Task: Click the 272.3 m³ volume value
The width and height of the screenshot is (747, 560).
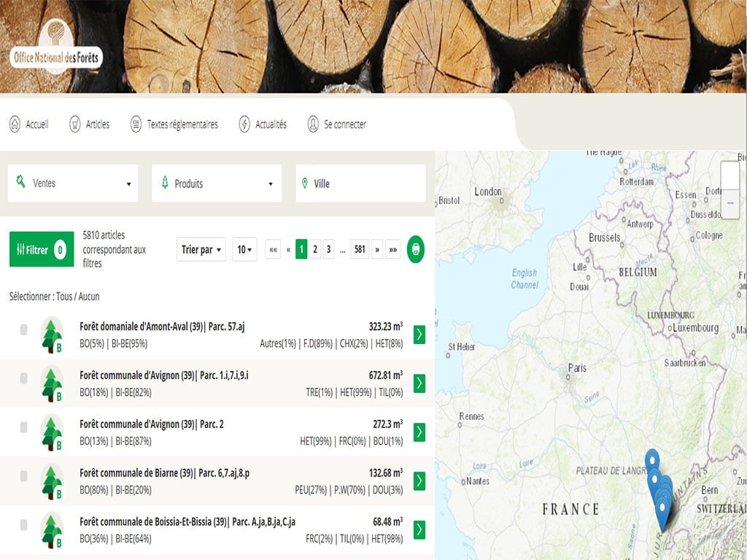Action: coord(388,424)
